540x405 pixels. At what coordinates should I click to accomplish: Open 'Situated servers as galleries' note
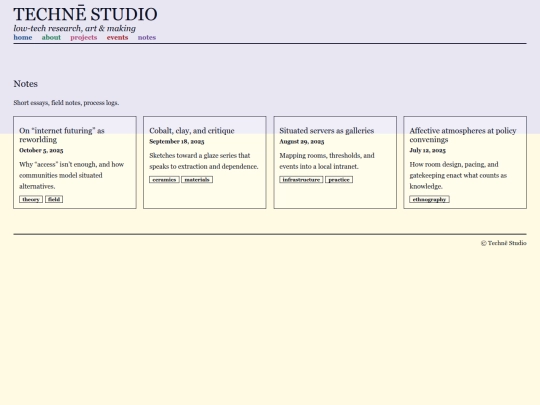tap(326, 131)
